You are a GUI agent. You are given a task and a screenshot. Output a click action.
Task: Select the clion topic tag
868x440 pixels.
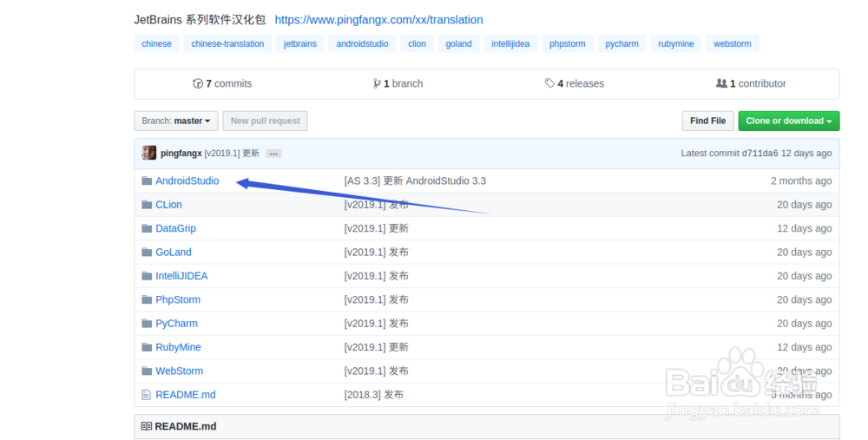point(418,43)
